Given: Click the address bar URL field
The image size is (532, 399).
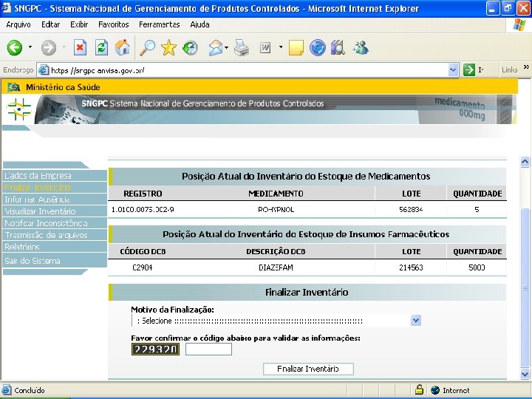Looking at the screenshot, I should pyautogui.click(x=248, y=70).
